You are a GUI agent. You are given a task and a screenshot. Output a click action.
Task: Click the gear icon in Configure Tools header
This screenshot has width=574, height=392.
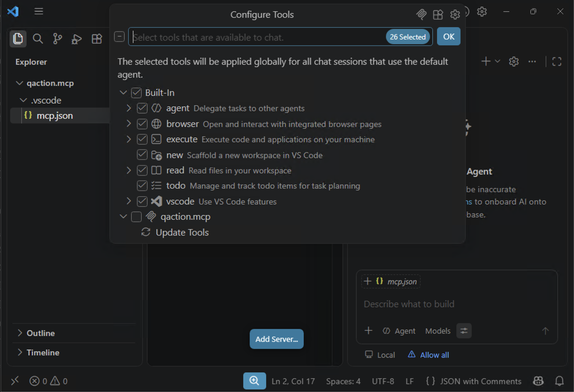pyautogui.click(x=455, y=14)
